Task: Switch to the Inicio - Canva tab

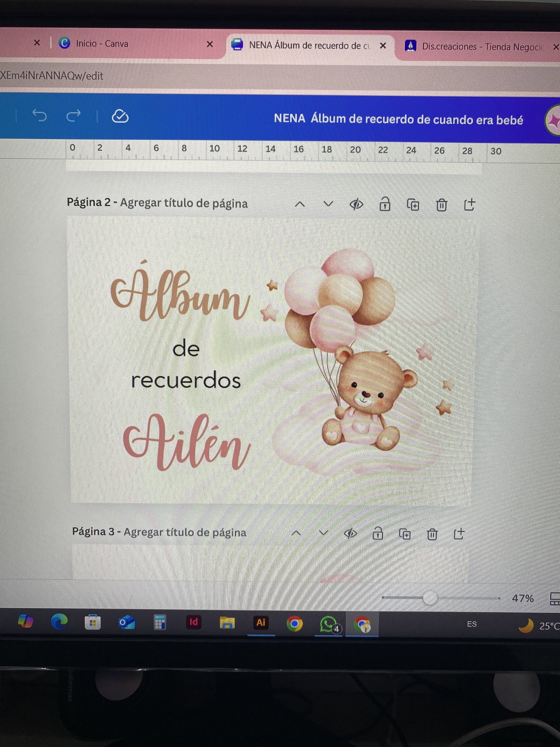Action: [102, 43]
